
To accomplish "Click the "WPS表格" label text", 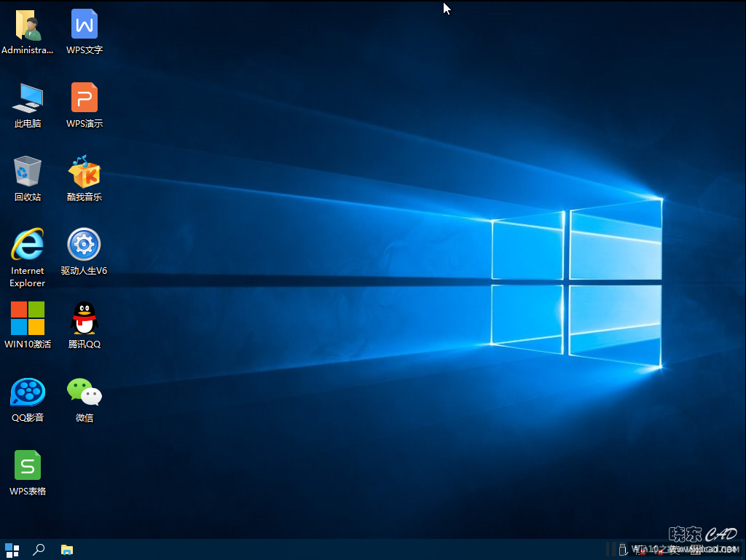I will pos(28,491).
